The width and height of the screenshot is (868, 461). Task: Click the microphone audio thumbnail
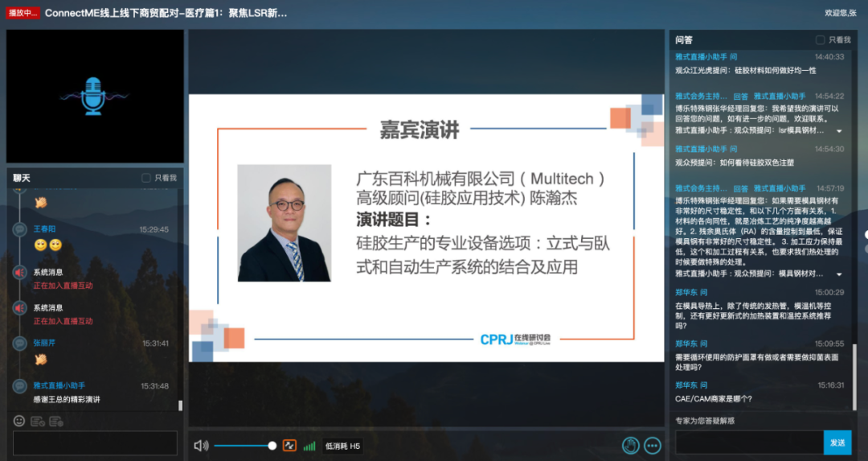pos(95,96)
